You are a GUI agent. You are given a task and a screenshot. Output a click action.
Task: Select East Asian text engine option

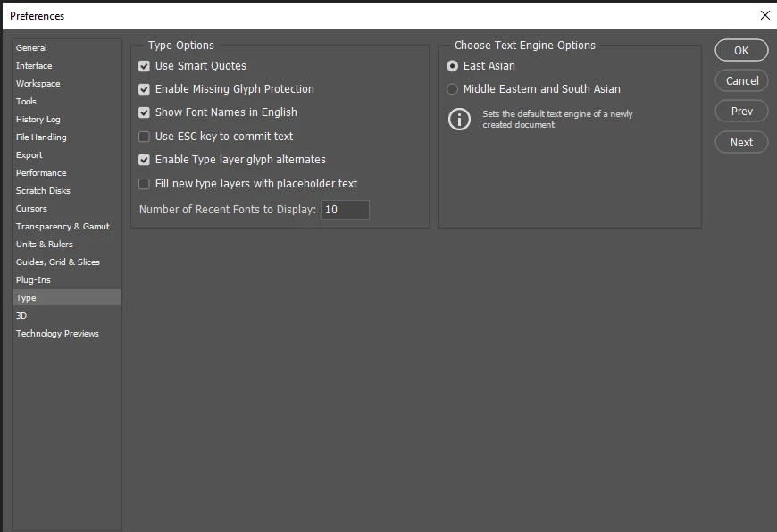pyautogui.click(x=452, y=66)
